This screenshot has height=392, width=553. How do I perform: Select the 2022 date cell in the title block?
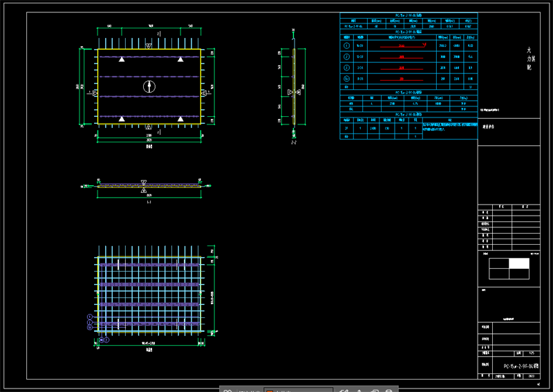532,376
